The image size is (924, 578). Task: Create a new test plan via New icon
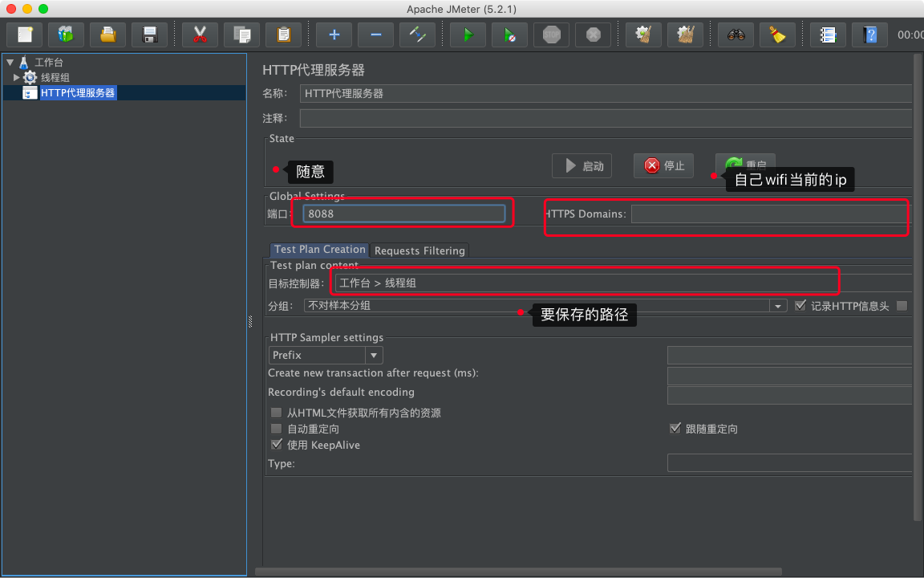24,35
